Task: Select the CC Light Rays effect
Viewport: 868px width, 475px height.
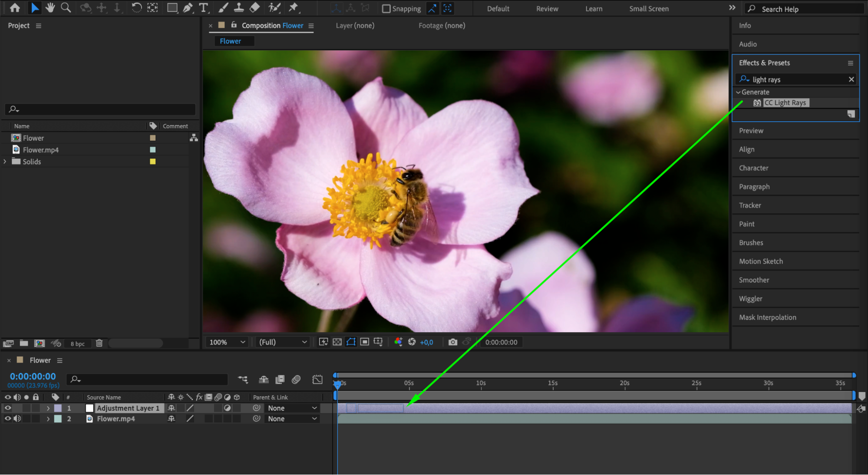Action: click(785, 103)
